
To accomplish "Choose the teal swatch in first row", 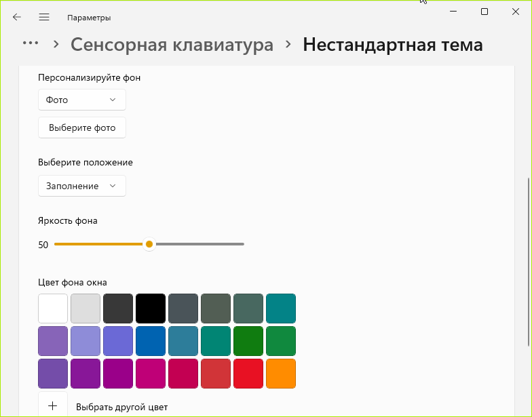I will click(281, 309).
